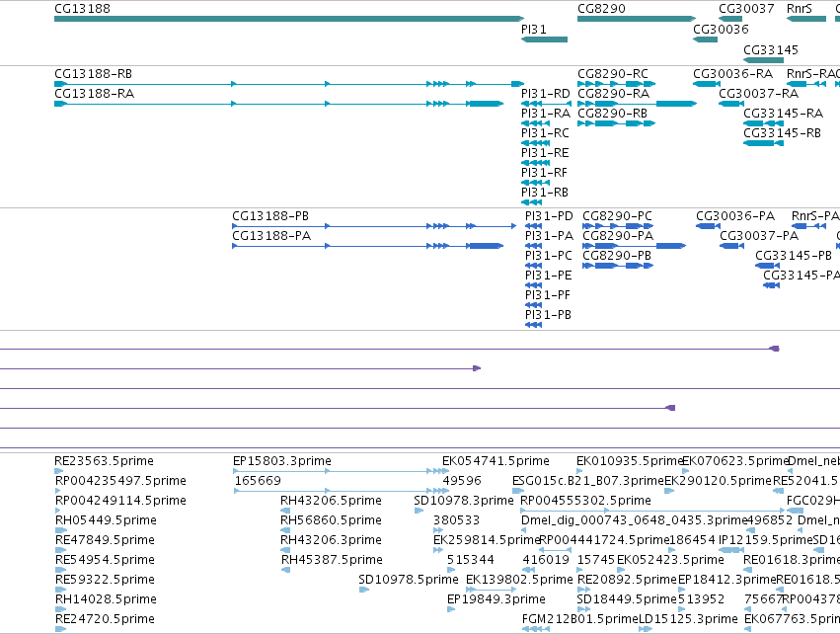The width and height of the screenshot is (840, 634).
Task: Select the Pl31-RA transcript
Action: tap(535, 123)
